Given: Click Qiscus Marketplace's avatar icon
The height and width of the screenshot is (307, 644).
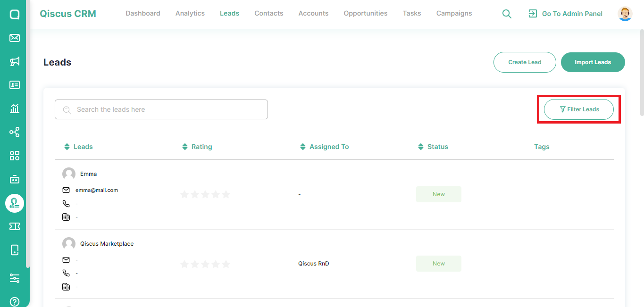Looking at the screenshot, I should (x=69, y=244).
